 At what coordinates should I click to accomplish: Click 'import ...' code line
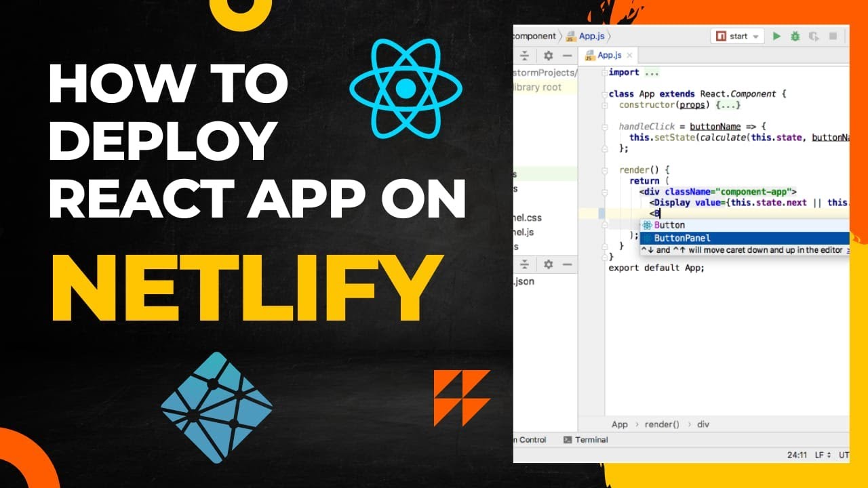point(633,73)
